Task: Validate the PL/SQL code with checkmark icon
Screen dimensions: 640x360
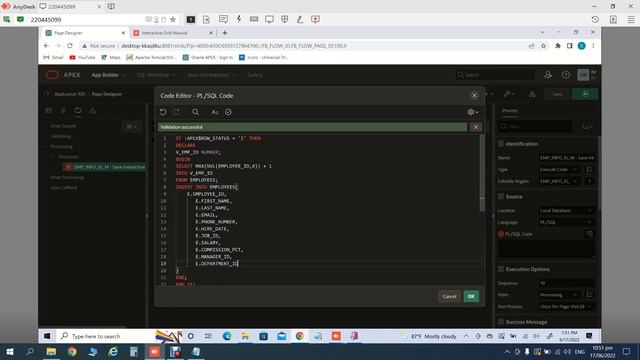Action: tap(228, 112)
